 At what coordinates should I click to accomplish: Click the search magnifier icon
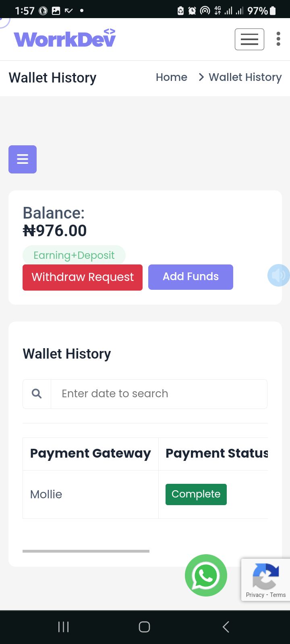(x=37, y=394)
